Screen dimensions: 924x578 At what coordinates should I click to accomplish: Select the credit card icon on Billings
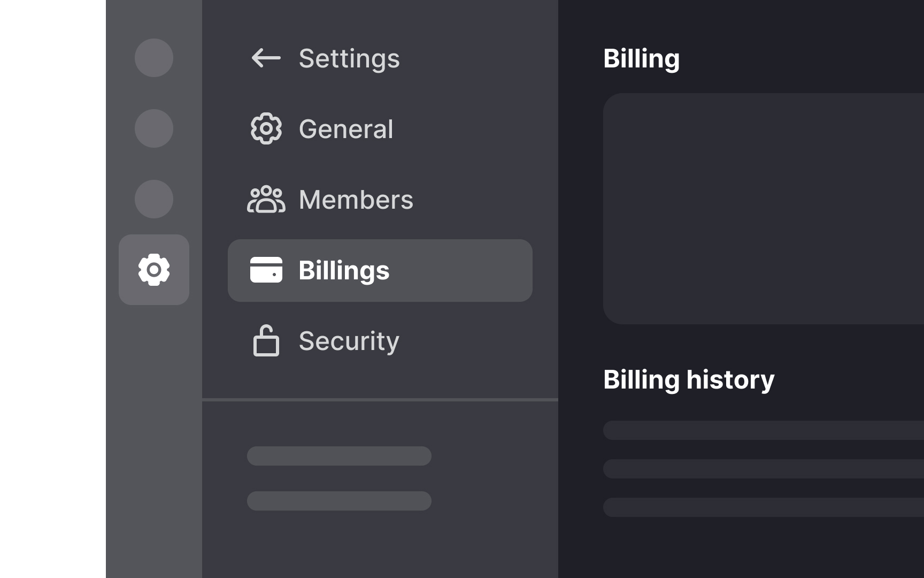coord(266,270)
